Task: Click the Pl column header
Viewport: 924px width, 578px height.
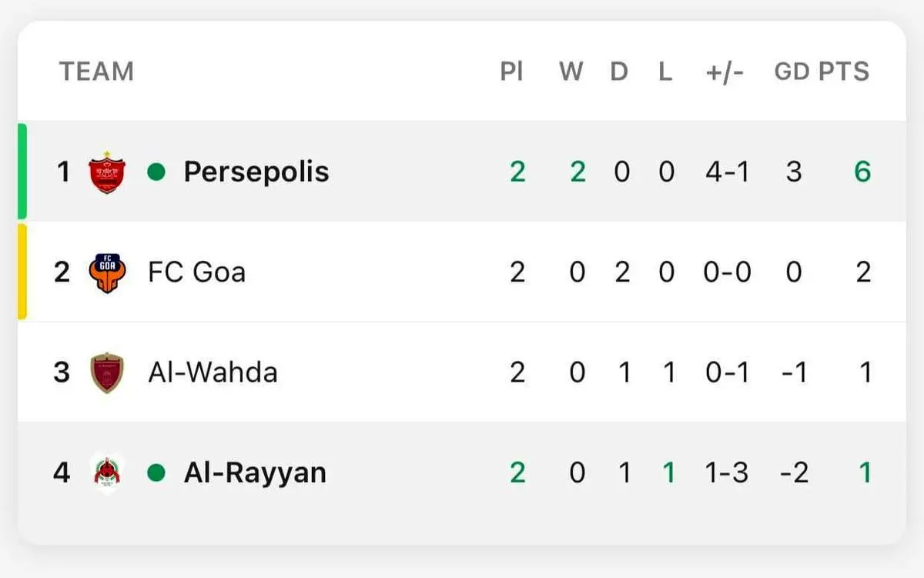Action: (x=511, y=72)
